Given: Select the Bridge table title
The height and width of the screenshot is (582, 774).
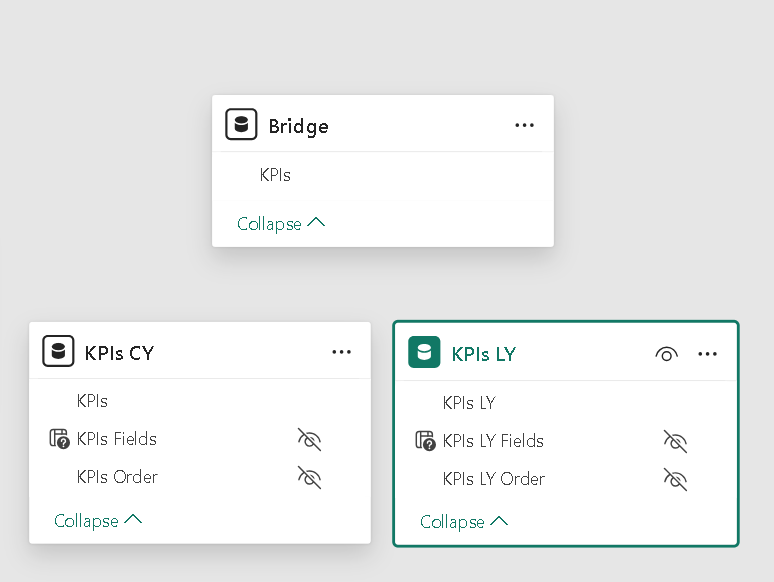Looking at the screenshot, I should pyautogui.click(x=298, y=126).
